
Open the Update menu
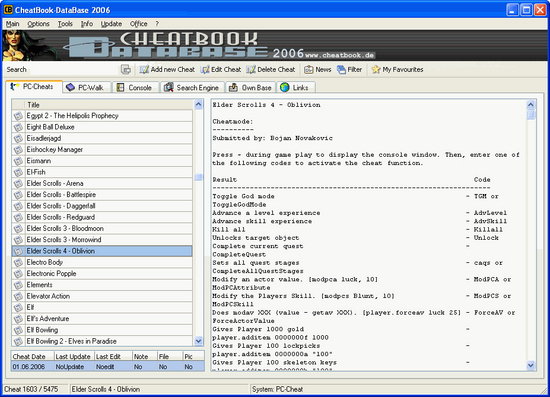(x=111, y=24)
